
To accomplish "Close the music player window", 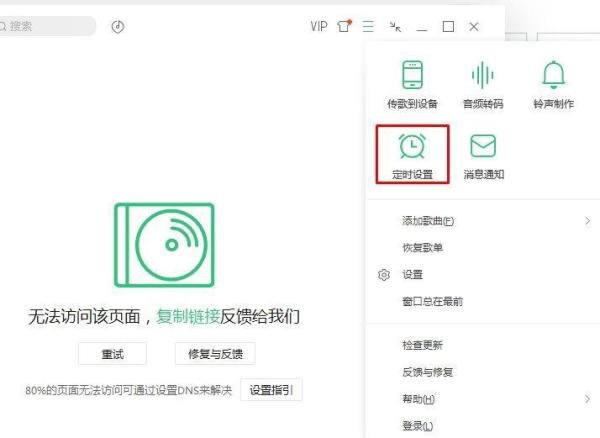I will pyautogui.click(x=474, y=27).
